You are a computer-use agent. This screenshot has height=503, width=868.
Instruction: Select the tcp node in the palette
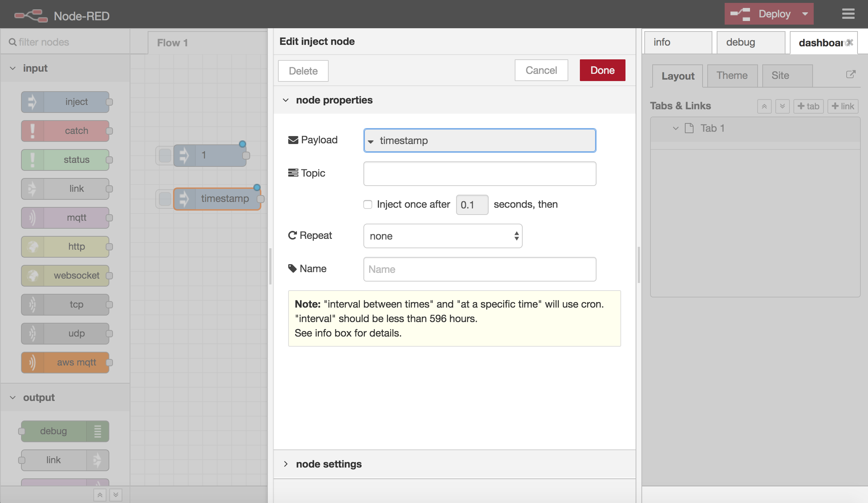click(x=65, y=304)
